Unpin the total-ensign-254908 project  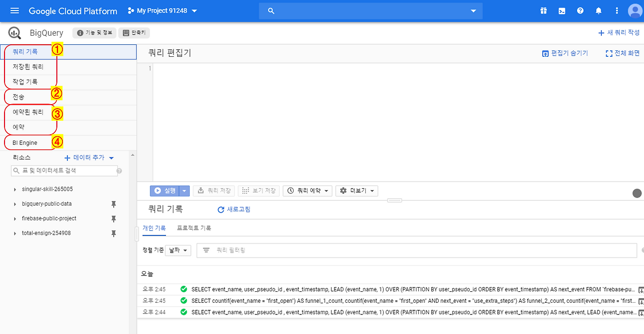[x=114, y=233]
